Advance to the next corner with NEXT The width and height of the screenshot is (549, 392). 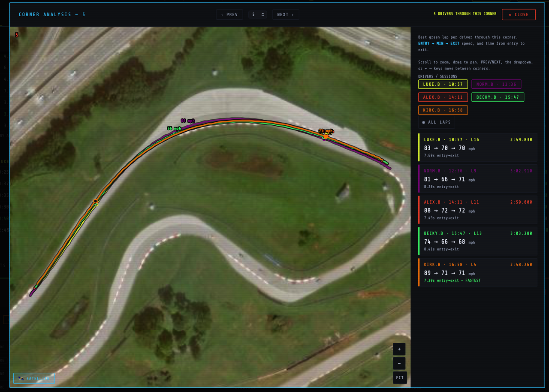pos(286,15)
